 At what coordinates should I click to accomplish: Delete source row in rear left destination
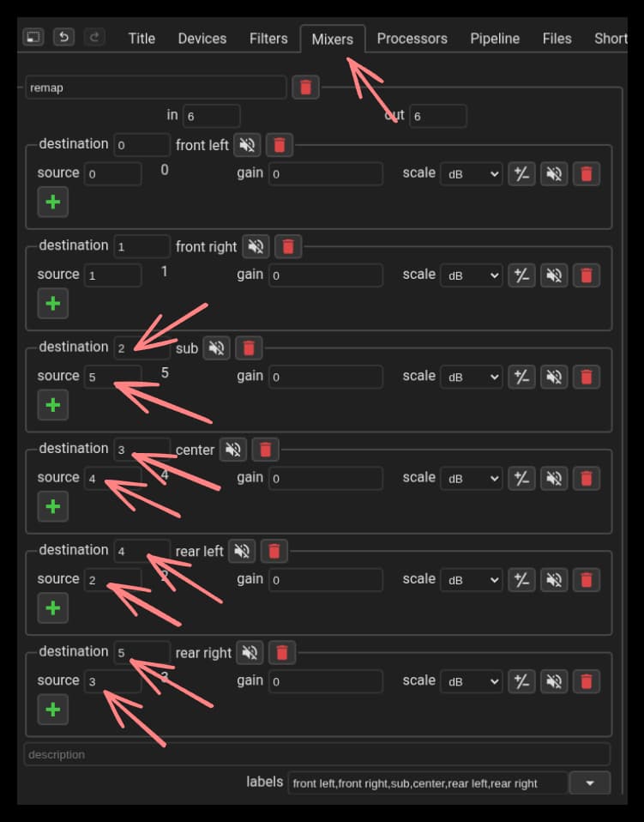point(586,580)
